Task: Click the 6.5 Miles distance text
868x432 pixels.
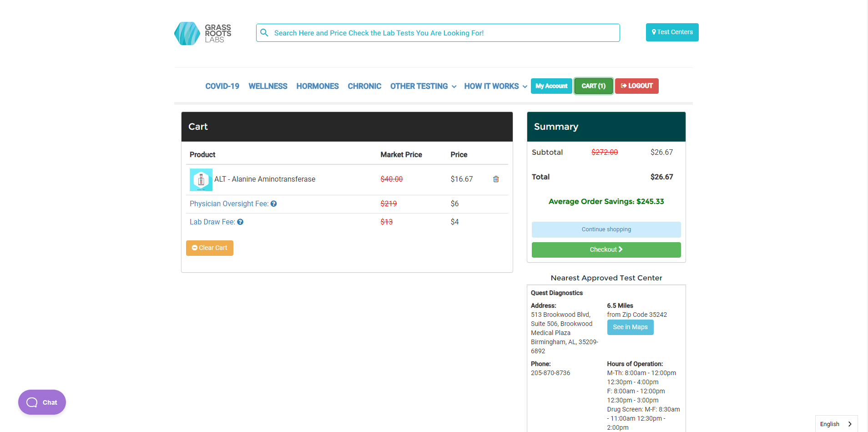Action: 620,306
